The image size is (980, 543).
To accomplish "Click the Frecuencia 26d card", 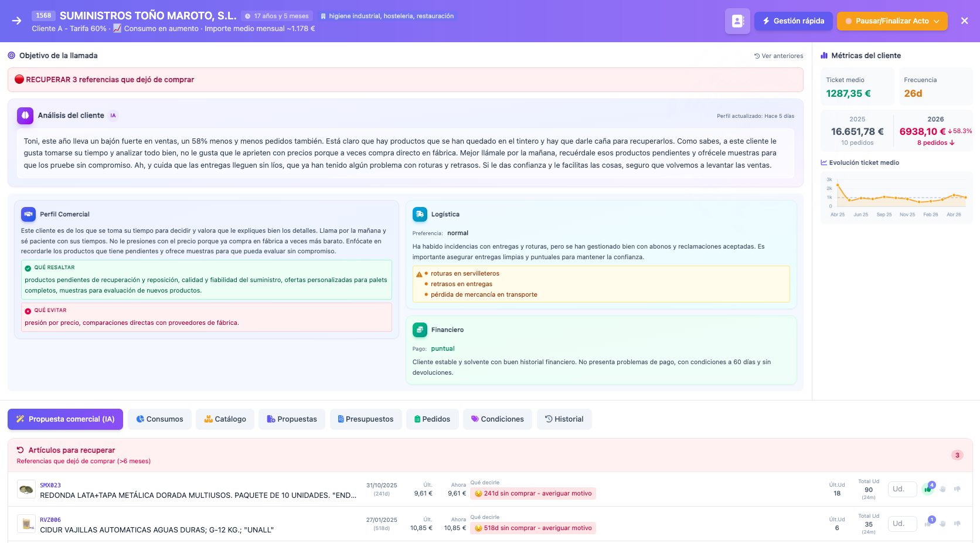I will coord(935,87).
